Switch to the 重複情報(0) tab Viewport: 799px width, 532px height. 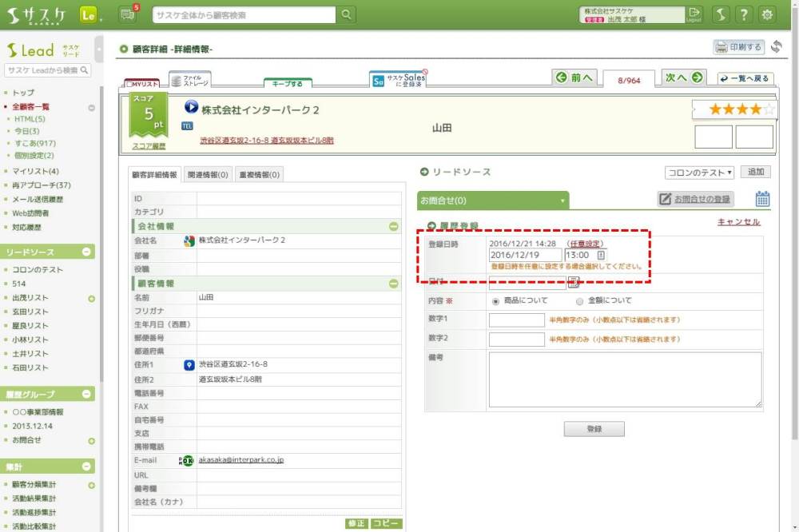click(x=258, y=175)
